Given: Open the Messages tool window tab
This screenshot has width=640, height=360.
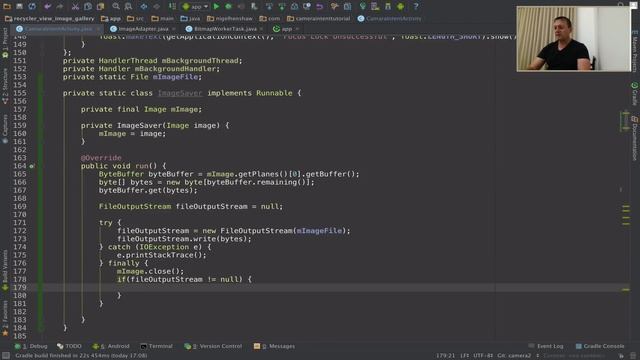Looking at the screenshot, I should pyautogui.click(x=274, y=346).
